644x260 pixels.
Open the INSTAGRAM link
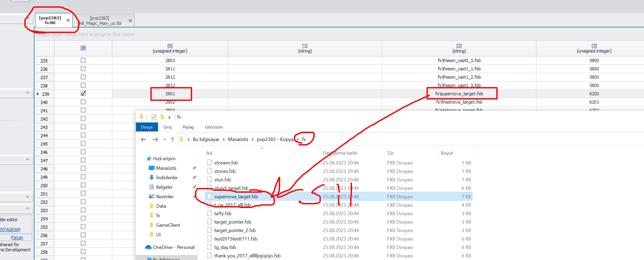10,230
